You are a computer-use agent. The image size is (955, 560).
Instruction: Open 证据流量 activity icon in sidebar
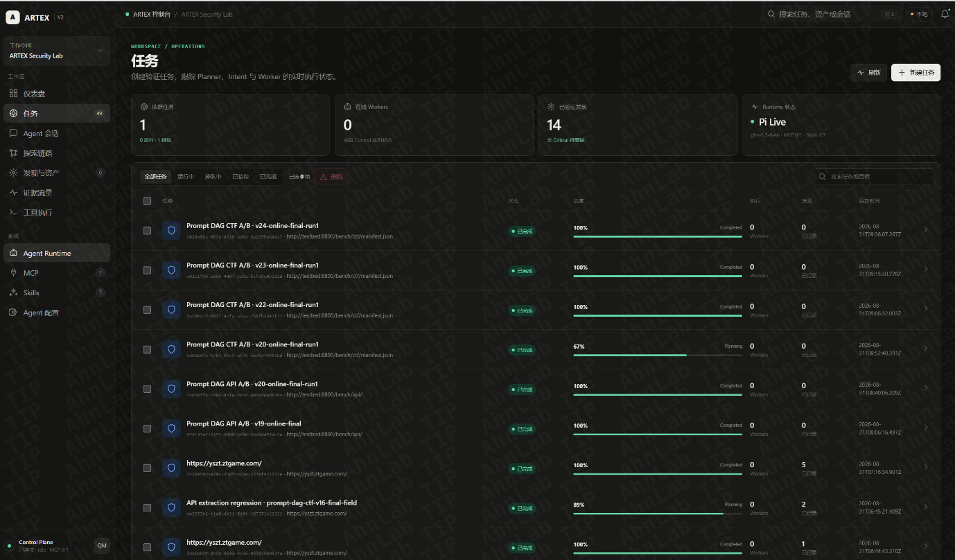point(13,193)
